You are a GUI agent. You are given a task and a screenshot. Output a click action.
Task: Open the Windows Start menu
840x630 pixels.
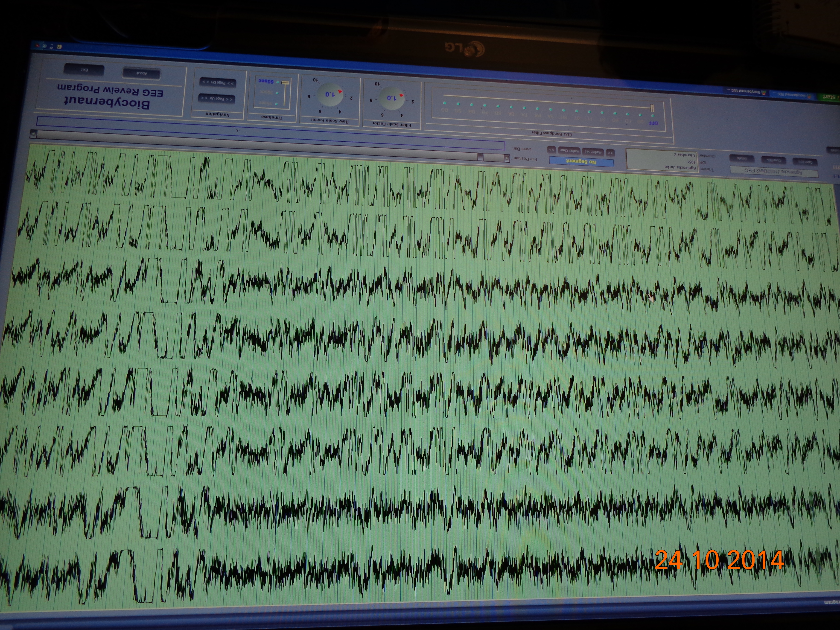[x=829, y=97]
